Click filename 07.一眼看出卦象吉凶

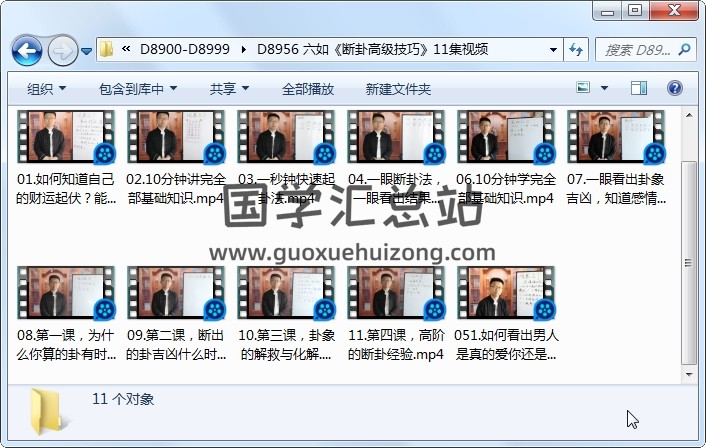pyautogui.click(x=615, y=189)
